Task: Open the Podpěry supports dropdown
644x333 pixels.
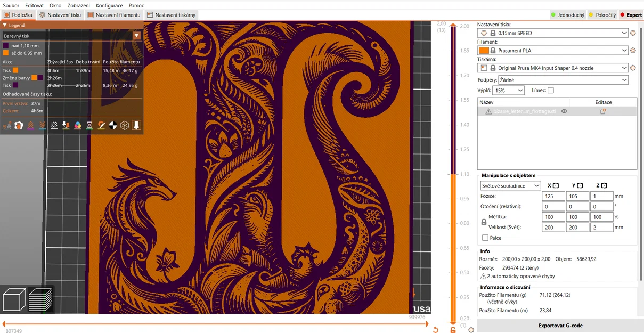Action: pos(564,80)
